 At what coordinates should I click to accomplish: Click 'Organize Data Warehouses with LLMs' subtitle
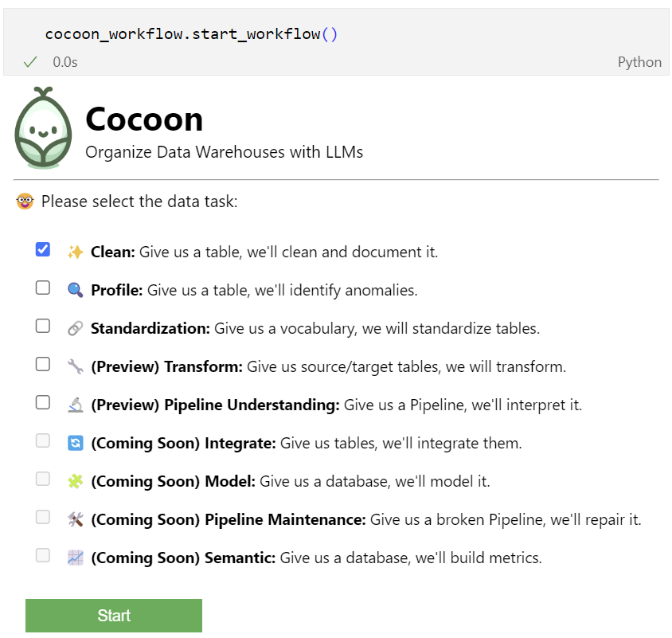[x=225, y=152]
